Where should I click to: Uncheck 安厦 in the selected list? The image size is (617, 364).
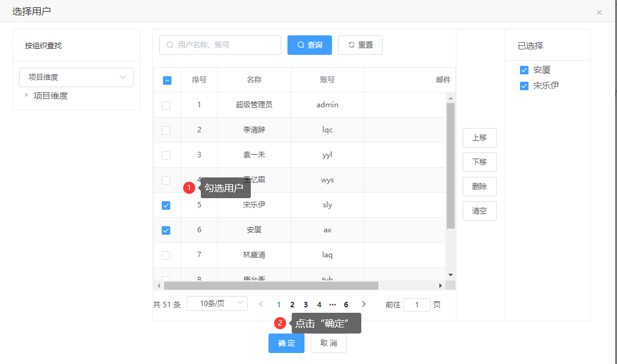pyautogui.click(x=524, y=70)
